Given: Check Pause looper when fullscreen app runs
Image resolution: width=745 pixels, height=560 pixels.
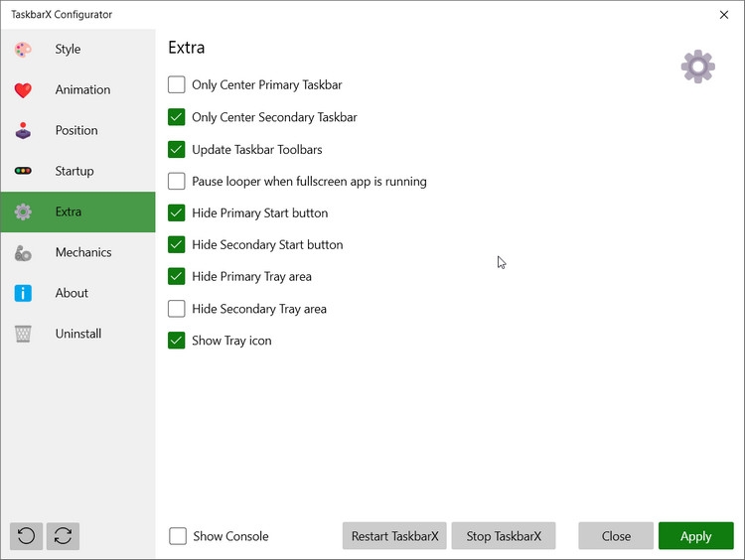Looking at the screenshot, I should (x=177, y=182).
